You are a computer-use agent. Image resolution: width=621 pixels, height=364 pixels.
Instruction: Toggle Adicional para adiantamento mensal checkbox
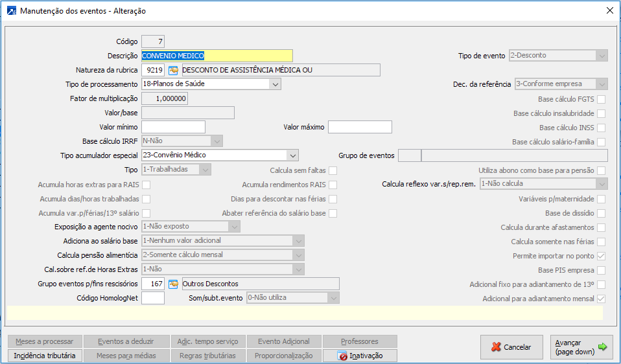click(601, 299)
